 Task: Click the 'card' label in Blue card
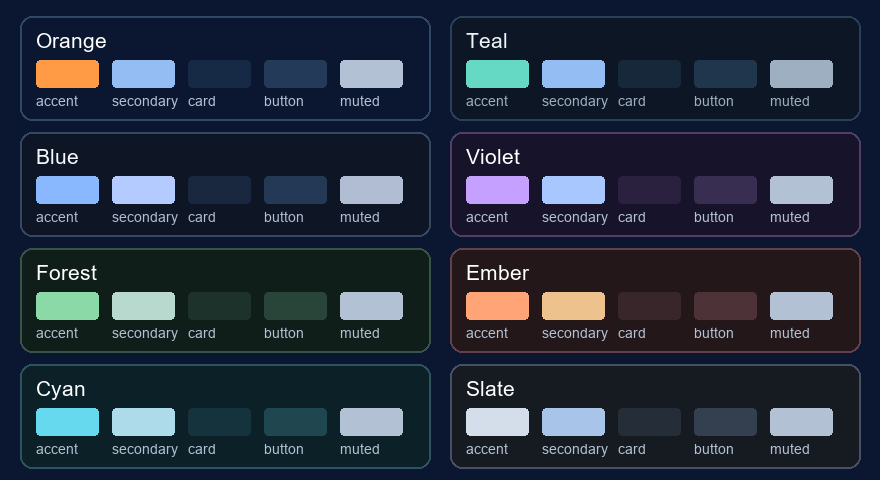(201, 217)
